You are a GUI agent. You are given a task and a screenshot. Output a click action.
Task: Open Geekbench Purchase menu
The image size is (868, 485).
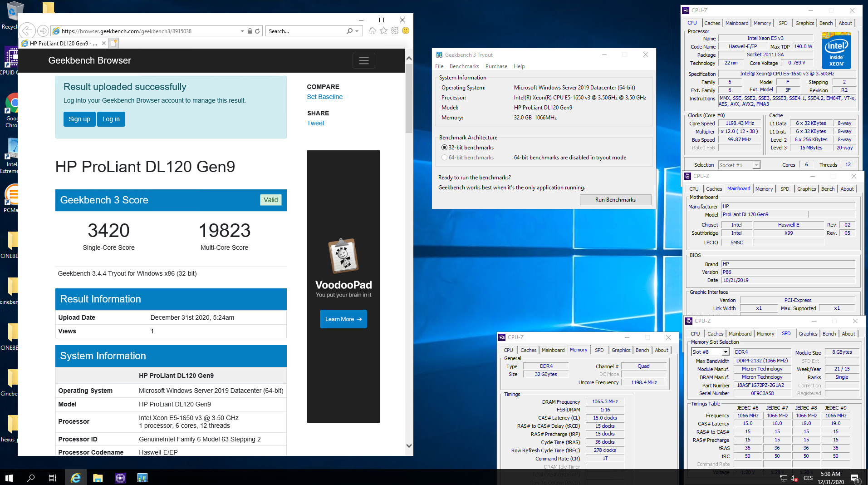click(x=496, y=66)
